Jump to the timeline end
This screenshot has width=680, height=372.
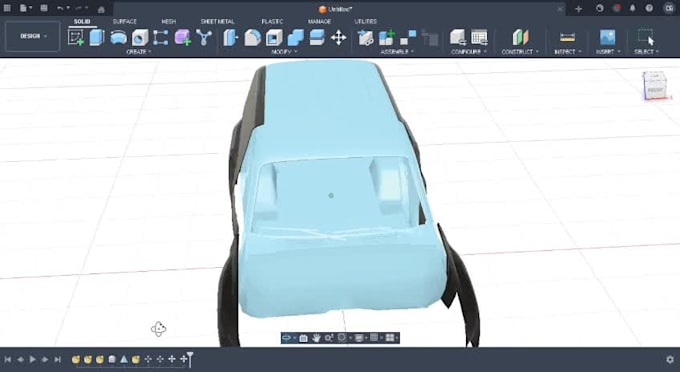coord(57,359)
